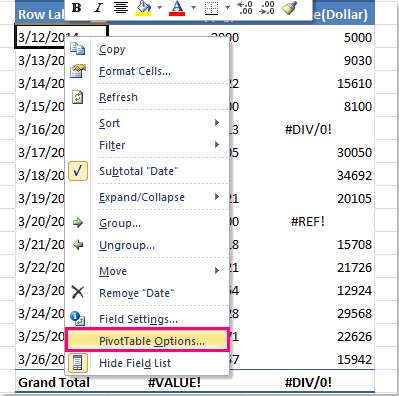Image resolution: width=399 pixels, height=396 pixels.
Task: Open Format Cells... menu entry
Action: (x=135, y=71)
